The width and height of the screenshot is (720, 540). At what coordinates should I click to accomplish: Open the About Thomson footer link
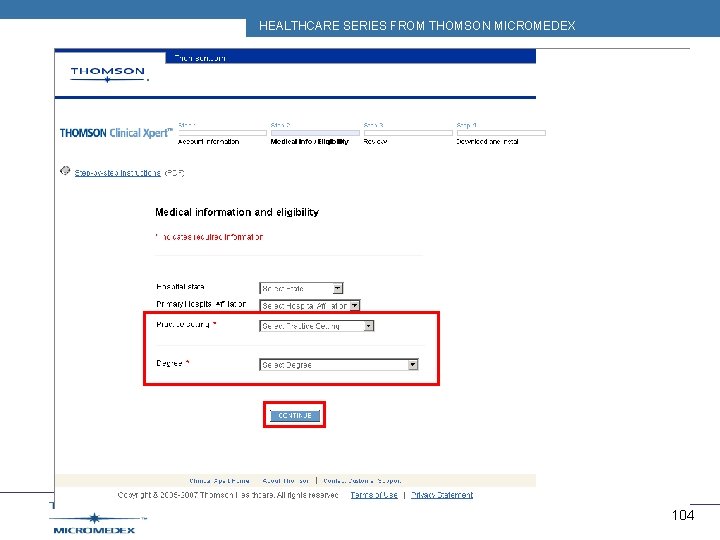pyautogui.click(x=286, y=481)
